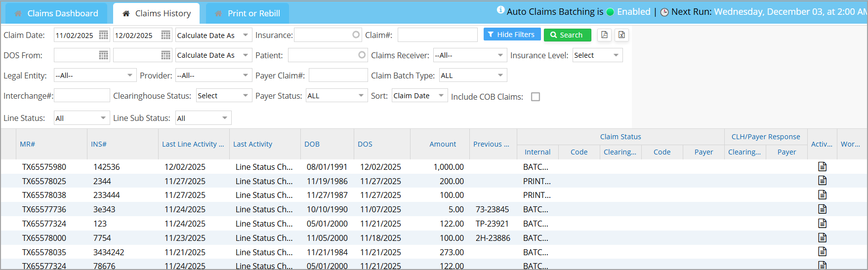Open calendar for Claim Date start

[x=103, y=35]
